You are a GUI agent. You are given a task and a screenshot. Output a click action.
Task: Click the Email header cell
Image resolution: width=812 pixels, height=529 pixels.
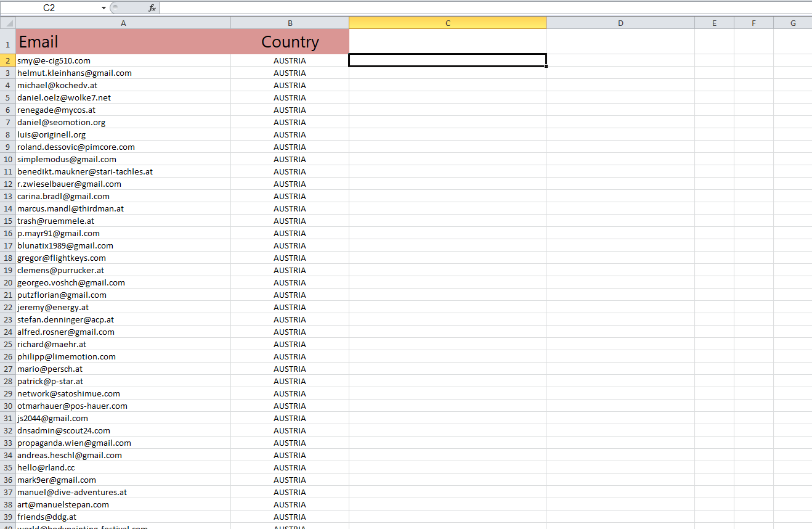123,41
